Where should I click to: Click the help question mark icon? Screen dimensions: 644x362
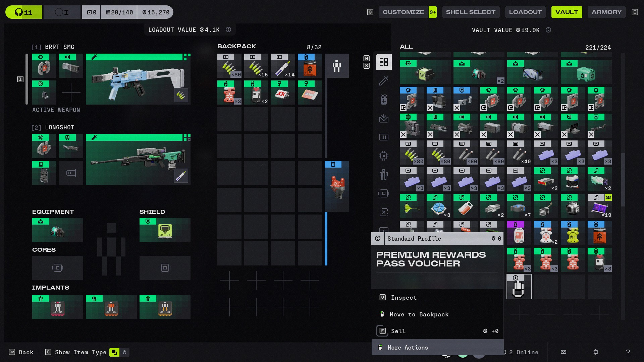628,352
